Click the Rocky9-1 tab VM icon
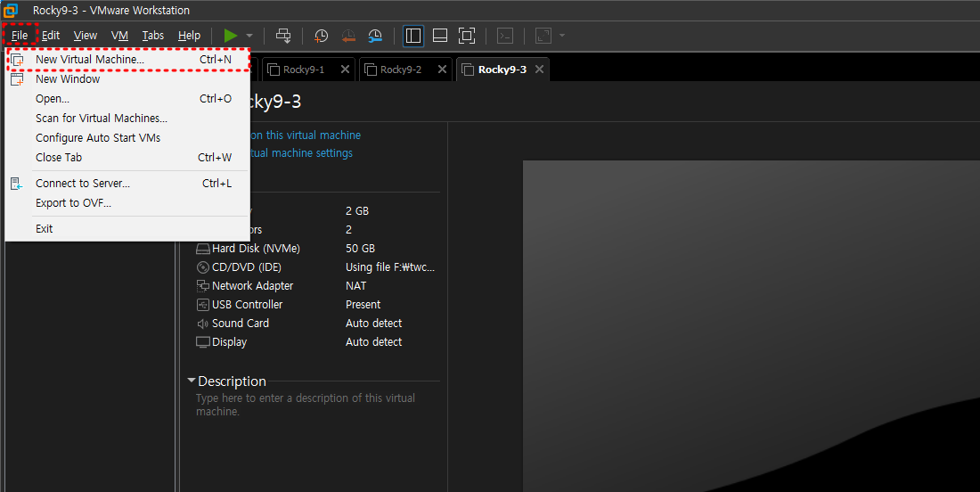This screenshot has width=980, height=492. 274,70
